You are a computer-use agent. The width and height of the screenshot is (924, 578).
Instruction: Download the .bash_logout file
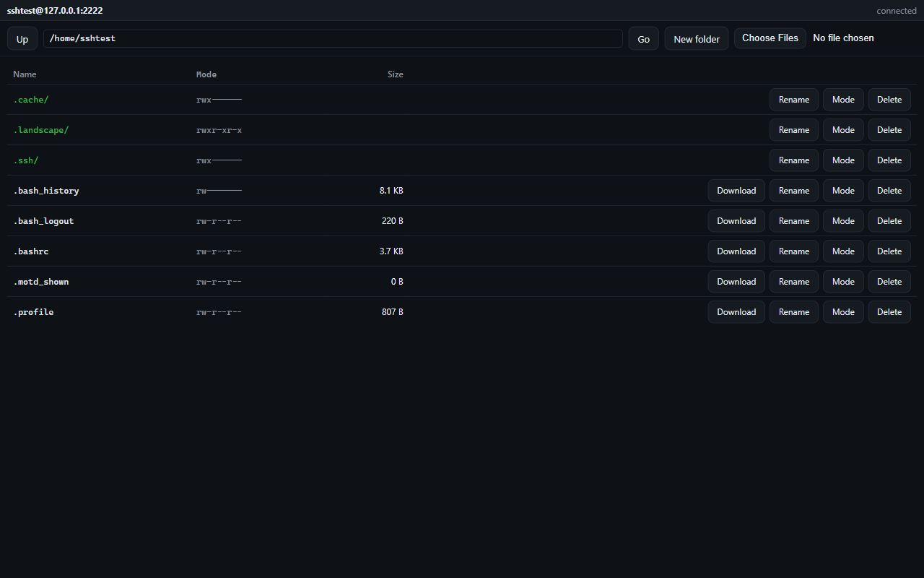736,221
